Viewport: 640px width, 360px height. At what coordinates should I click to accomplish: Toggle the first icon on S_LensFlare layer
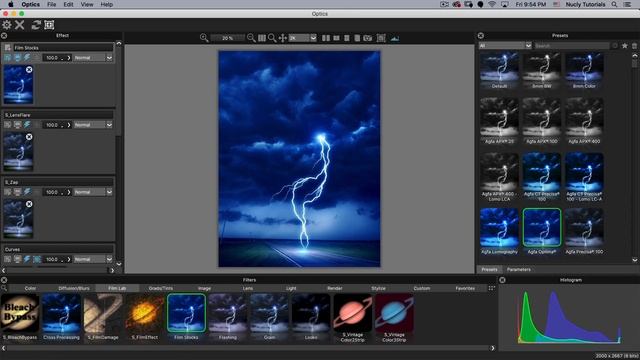(x=8, y=124)
